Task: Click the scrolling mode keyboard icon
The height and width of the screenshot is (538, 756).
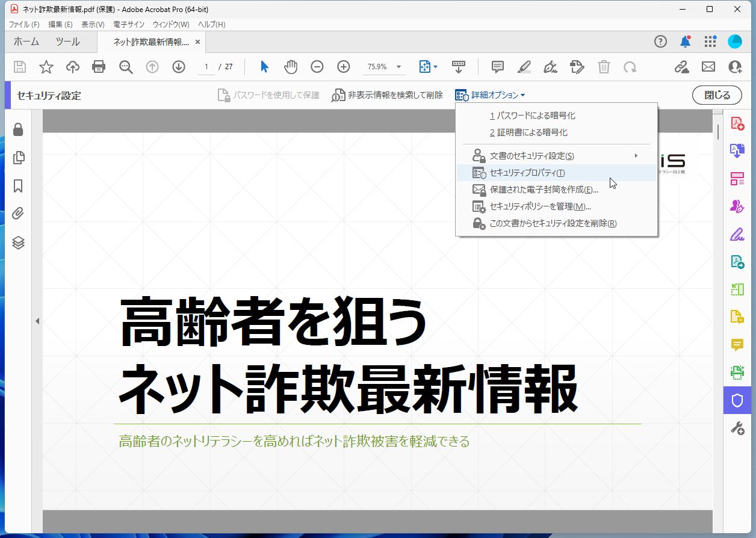Action: pyautogui.click(x=459, y=67)
